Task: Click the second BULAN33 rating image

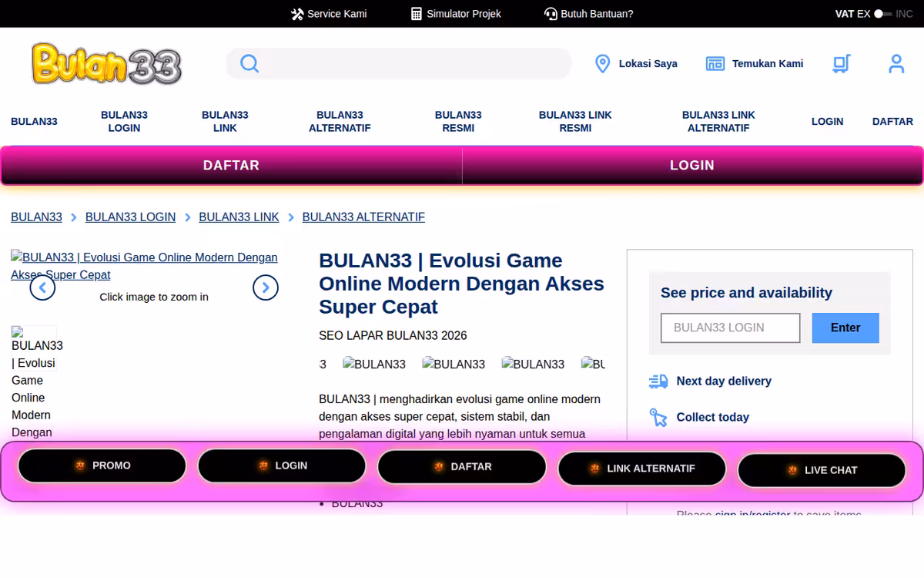Action: click(x=454, y=364)
